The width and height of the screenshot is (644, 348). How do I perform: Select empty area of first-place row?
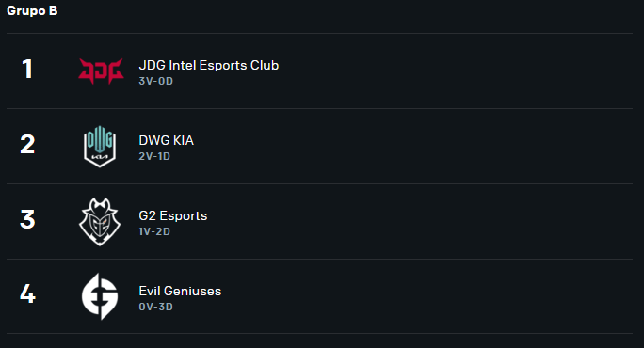coord(452,71)
